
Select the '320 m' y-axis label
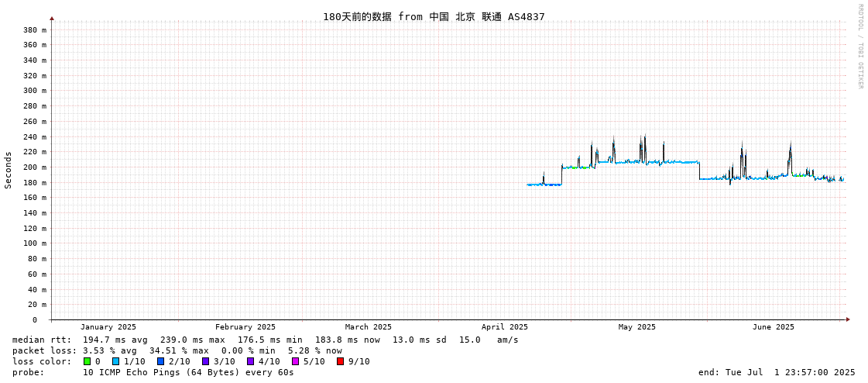36,75
